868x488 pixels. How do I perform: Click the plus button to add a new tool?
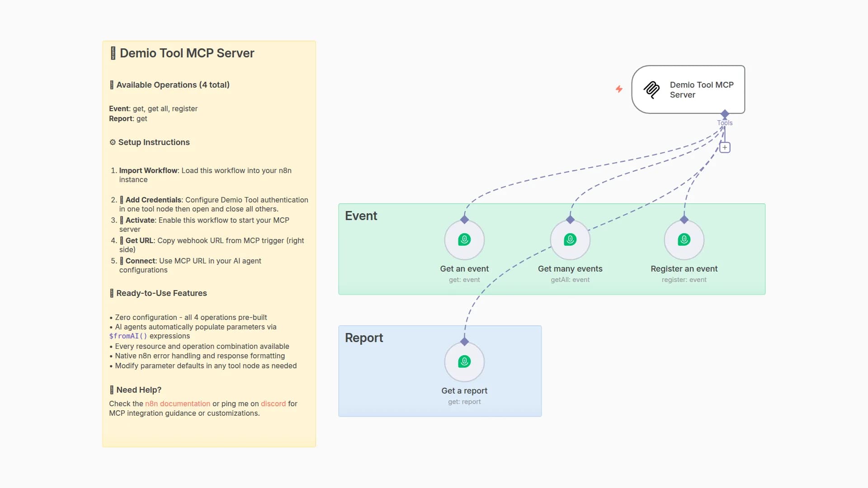[725, 147]
